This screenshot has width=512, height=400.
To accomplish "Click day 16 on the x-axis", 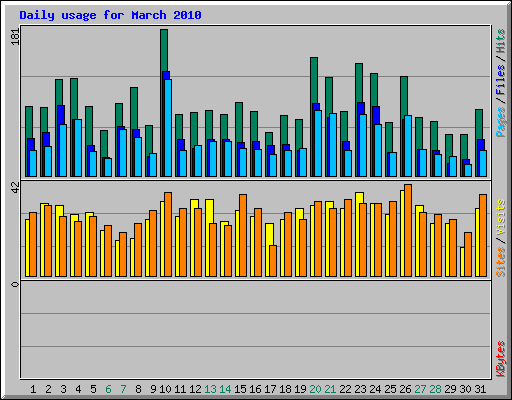I will 255,389.
